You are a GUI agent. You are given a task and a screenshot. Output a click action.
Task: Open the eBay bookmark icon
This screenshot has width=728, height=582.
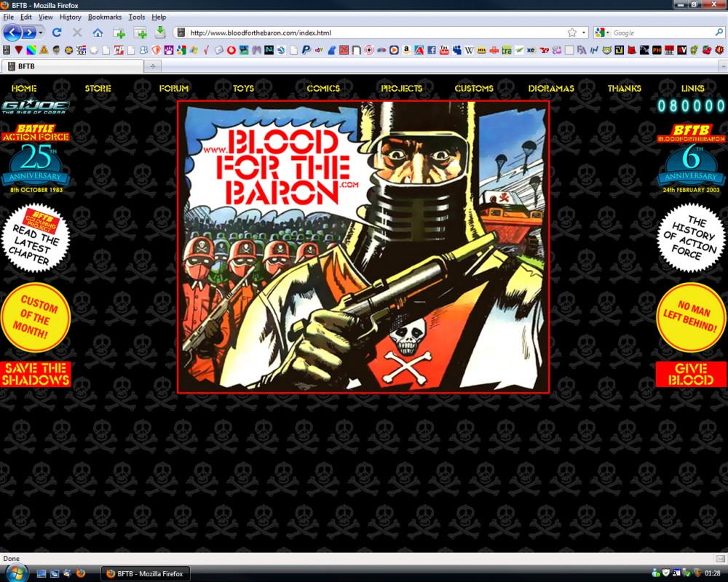[x=319, y=50]
